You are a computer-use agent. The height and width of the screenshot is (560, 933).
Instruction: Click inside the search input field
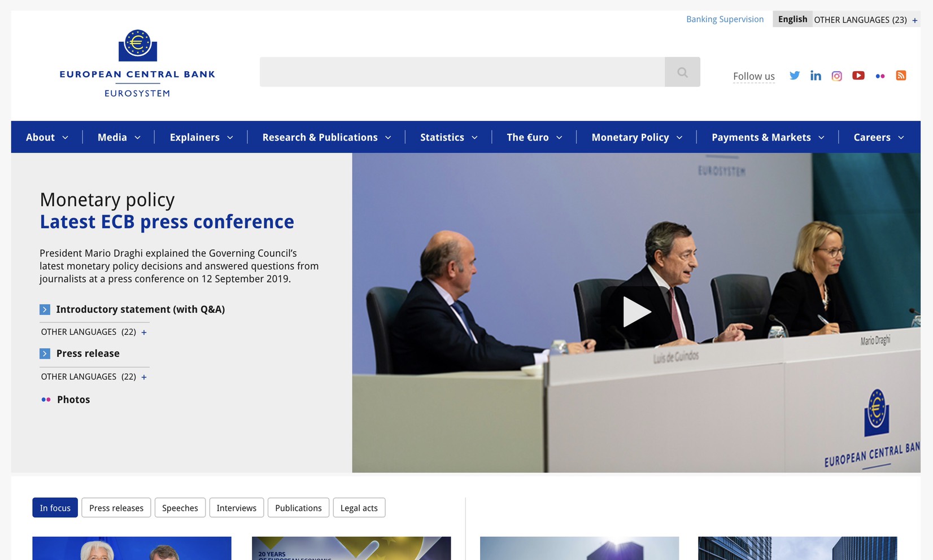click(462, 72)
